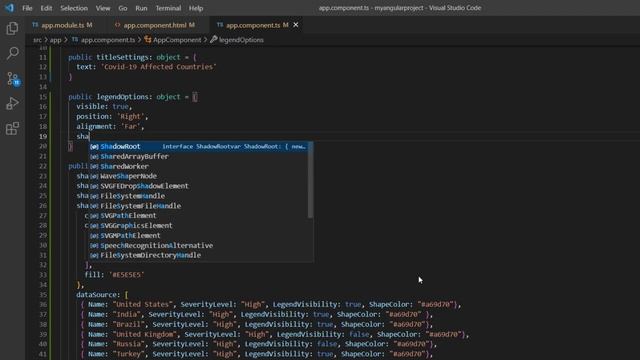This screenshot has width=640, height=360.
Task: Open the Edit menu
Action: [46, 8]
